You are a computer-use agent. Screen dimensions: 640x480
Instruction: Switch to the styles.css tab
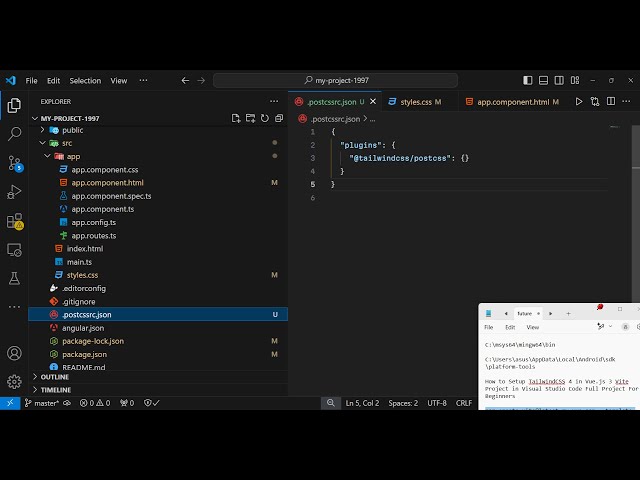(416, 102)
